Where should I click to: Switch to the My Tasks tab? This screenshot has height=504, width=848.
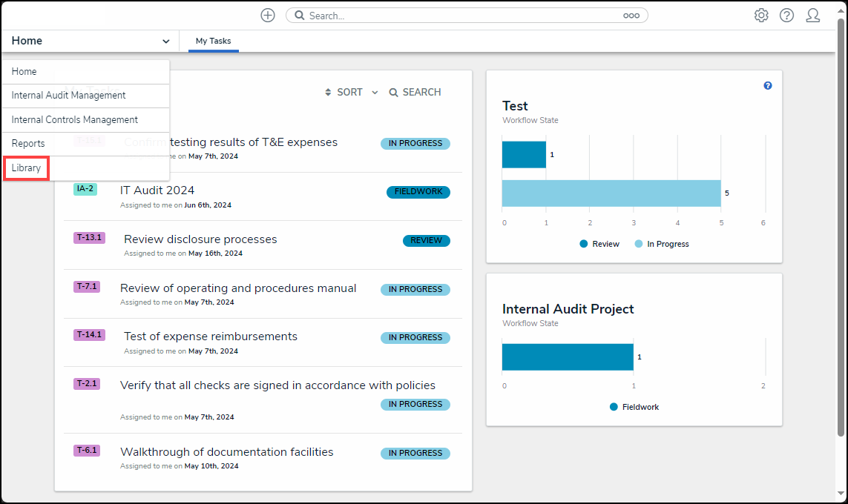[x=213, y=42]
